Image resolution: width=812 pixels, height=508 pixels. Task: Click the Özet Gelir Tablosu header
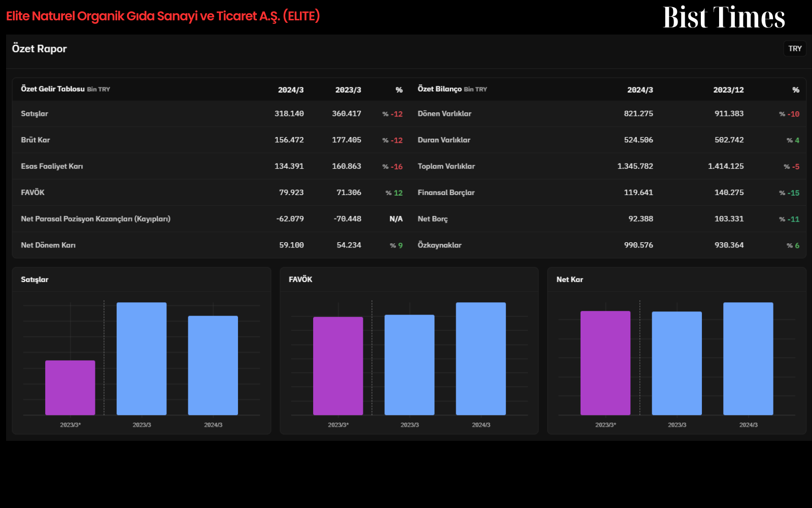tap(65, 89)
